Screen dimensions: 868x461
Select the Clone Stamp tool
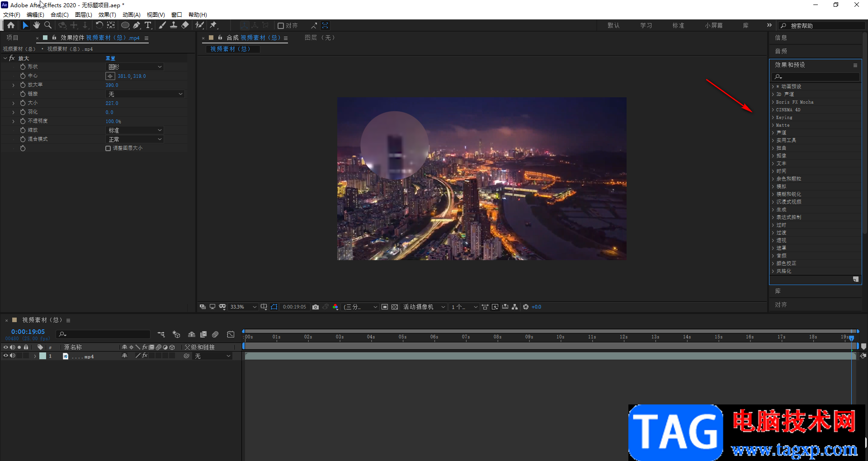[174, 25]
